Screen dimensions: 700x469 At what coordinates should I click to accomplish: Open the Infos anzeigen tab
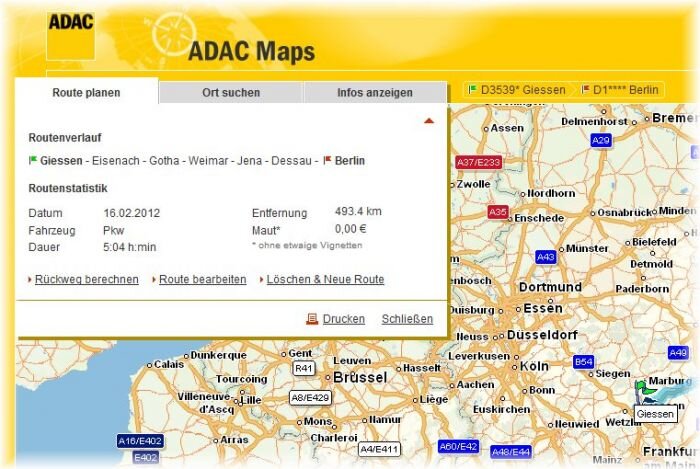[x=375, y=92]
